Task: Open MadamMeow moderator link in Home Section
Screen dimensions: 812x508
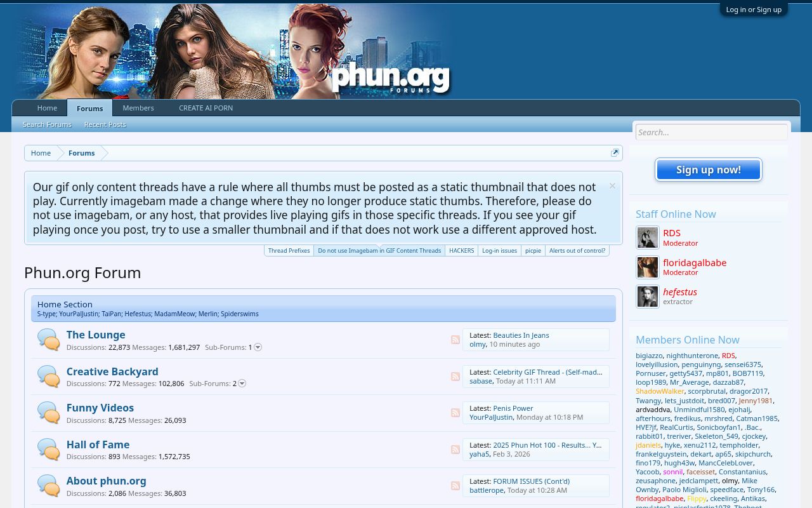Action: [174, 314]
